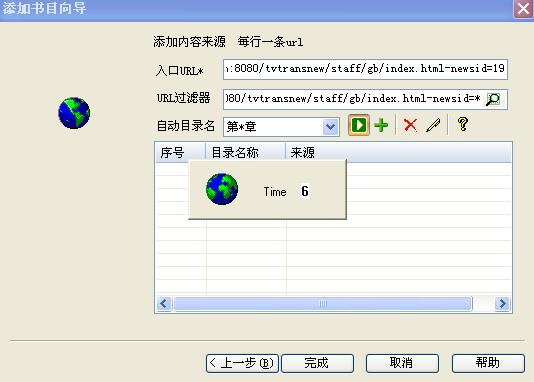Screen dimensions: 534x382
Task: Close the 添加书目向导 window
Action: [x=523, y=9]
